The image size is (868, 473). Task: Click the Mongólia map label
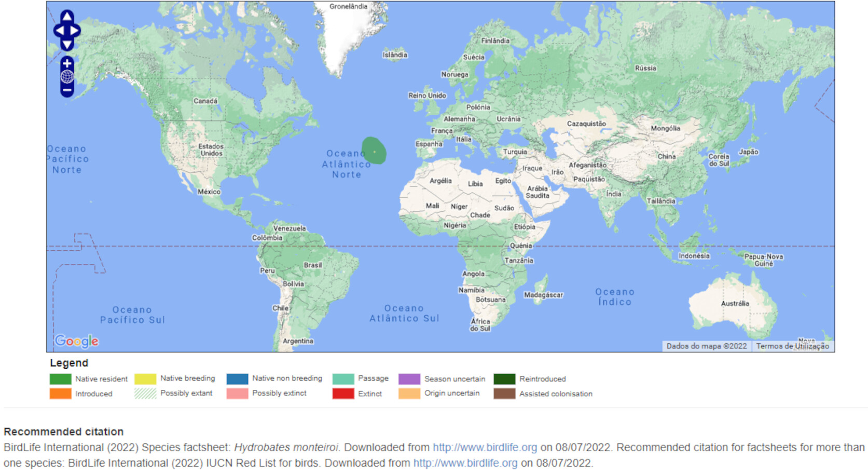tap(665, 128)
